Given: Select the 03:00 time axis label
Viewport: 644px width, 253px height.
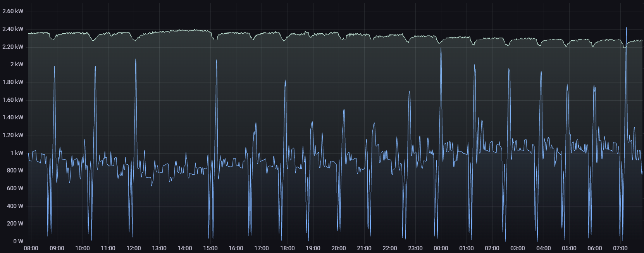Looking at the screenshot, I should (518, 248).
